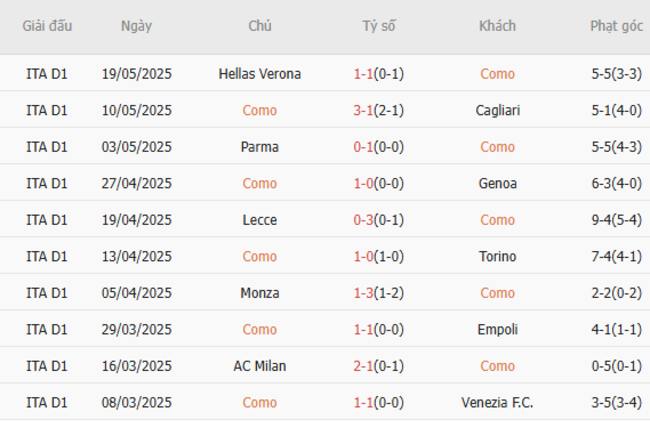Open the 0-3(0-1) Lecce match score
The width and height of the screenshot is (650, 428).
(378, 220)
